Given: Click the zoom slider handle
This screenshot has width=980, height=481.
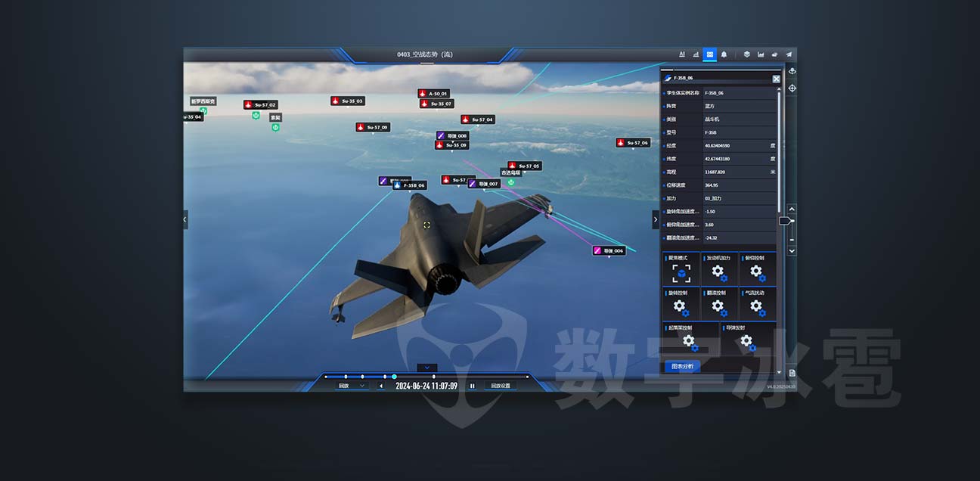Looking at the screenshot, I should [x=786, y=221].
